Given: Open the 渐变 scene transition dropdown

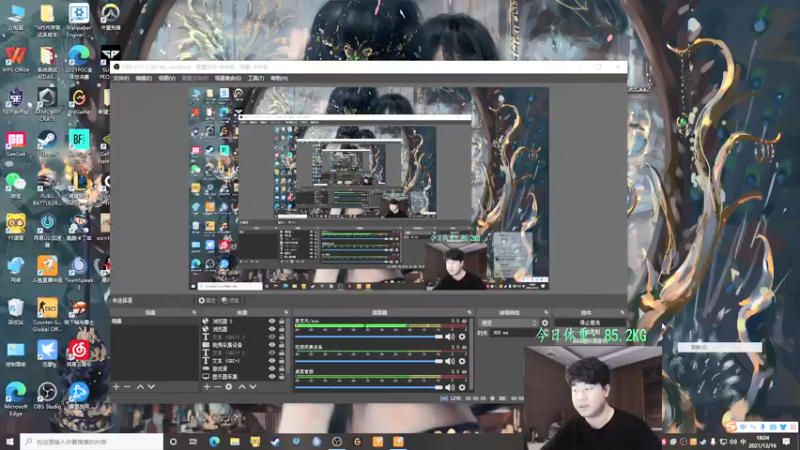Looking at the screenshot, I should [x=509, y=323].
